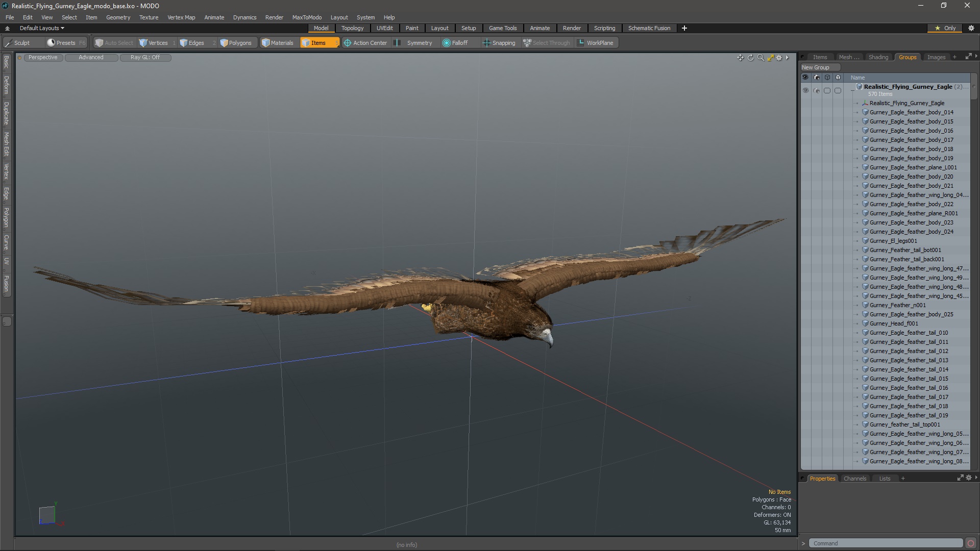Expand the Realistic_Flying_Gurney_Eagle group

[x=851, y=86]
